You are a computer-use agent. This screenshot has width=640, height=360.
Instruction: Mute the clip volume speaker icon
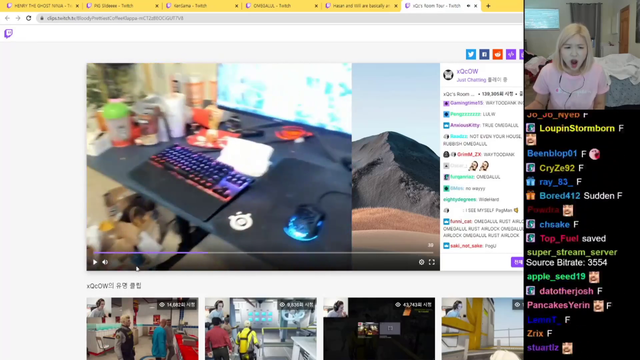pyautogui.click(x=105, y=262)
